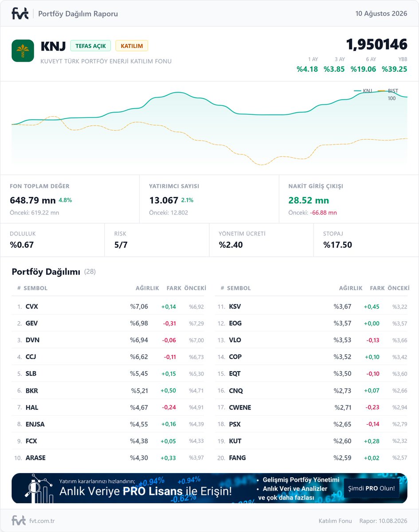Select the GEV row symbol
The height and width of the screenshot is (532, 419).
(x=31, y=324)
